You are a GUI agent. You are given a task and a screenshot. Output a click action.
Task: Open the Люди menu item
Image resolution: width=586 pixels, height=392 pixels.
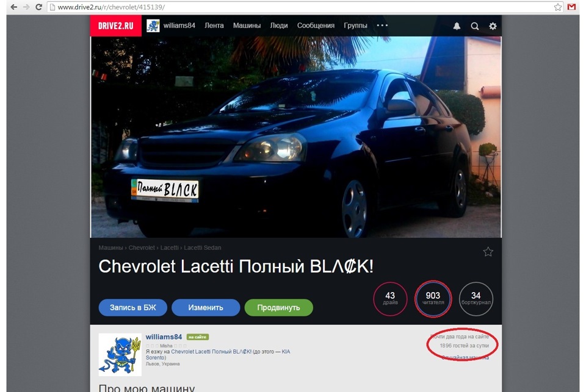point(279,26)
